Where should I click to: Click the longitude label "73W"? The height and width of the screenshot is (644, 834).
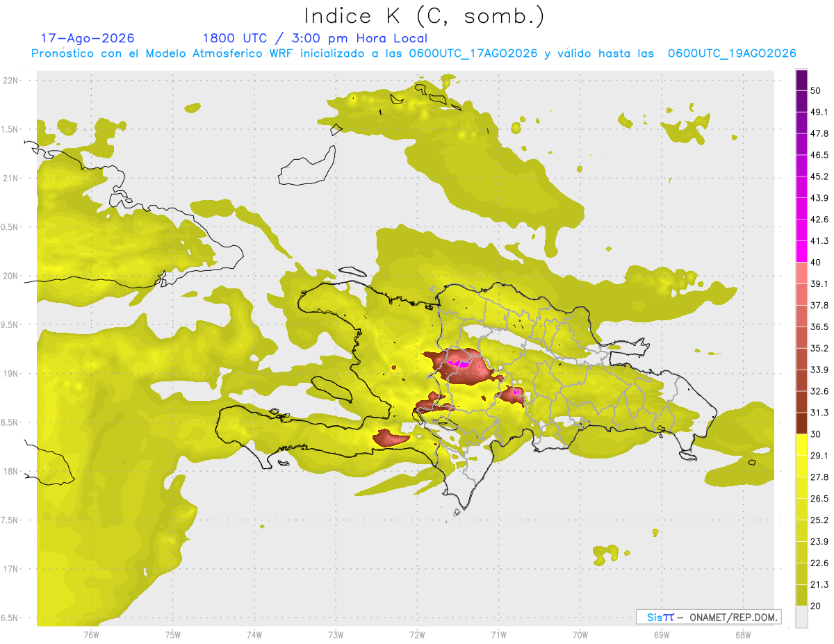pos(336,634)
